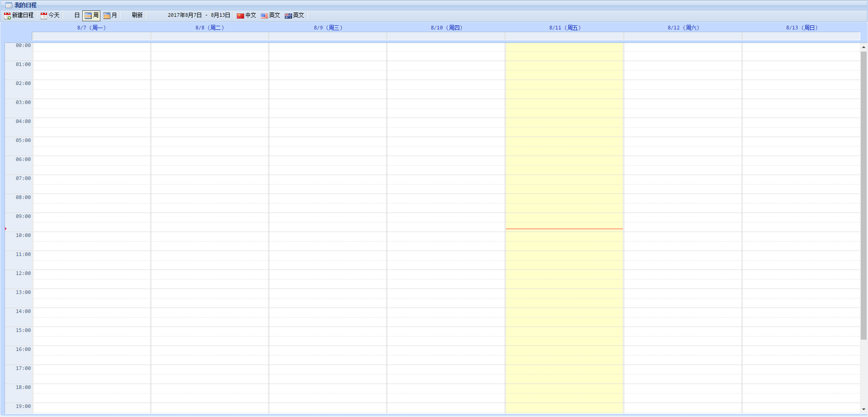
Task: Click the 07:00 time label
Action: pyautogui.click(x=23, y=178)
